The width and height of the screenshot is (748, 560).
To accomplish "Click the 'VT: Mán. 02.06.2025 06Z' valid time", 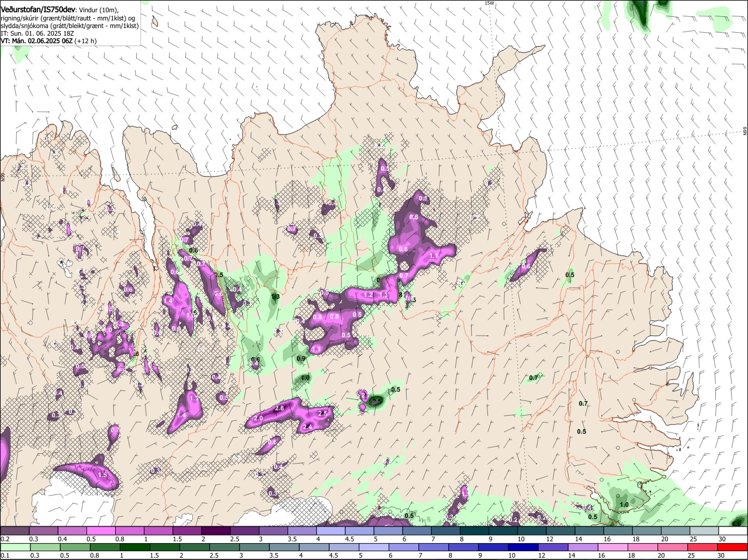I will (36, 41).
